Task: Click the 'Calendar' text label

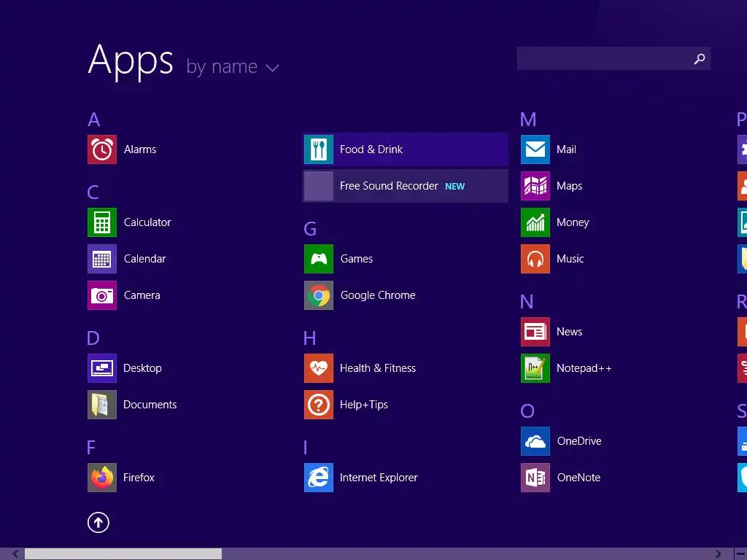Action: tap(145, 259)
